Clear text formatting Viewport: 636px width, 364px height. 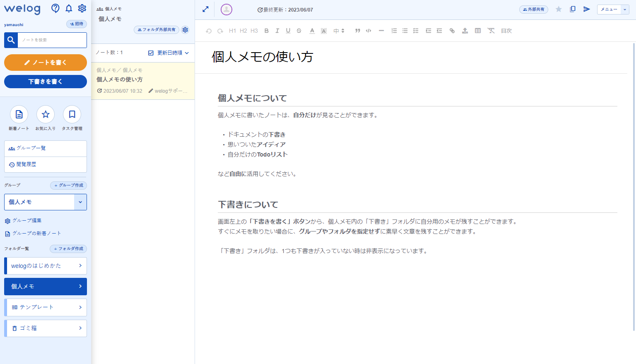click(x=491, y=31)
